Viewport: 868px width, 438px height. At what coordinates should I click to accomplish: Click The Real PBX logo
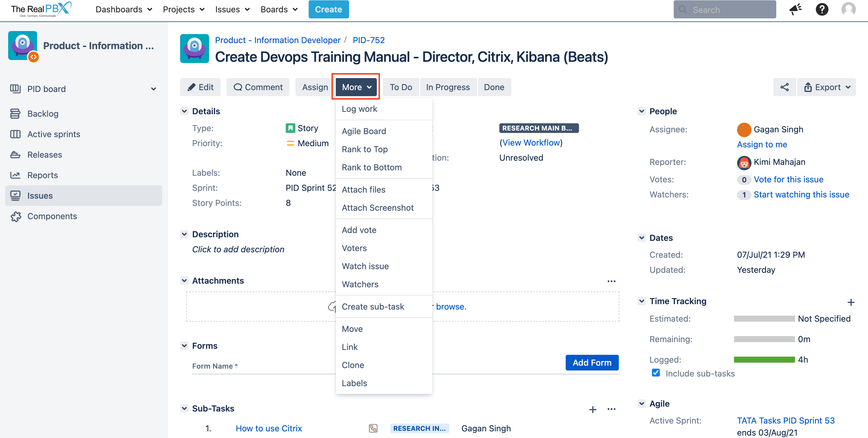[x=41, y=9]
